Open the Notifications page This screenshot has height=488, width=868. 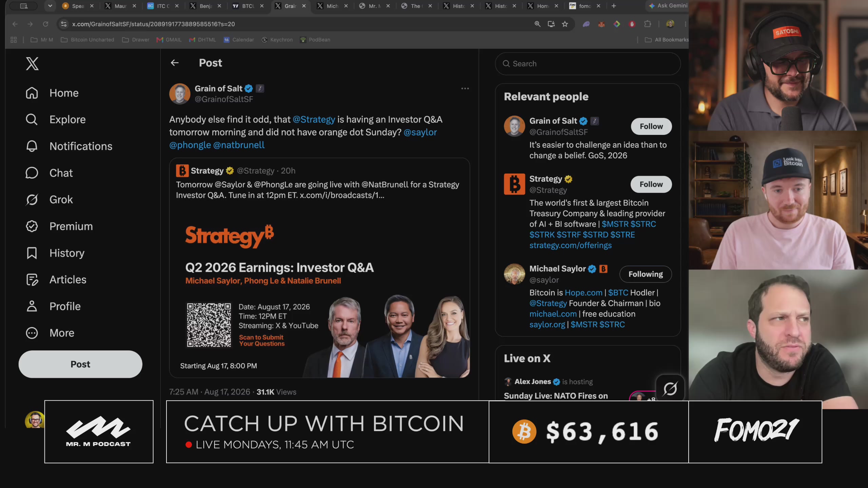coord(69,146)
